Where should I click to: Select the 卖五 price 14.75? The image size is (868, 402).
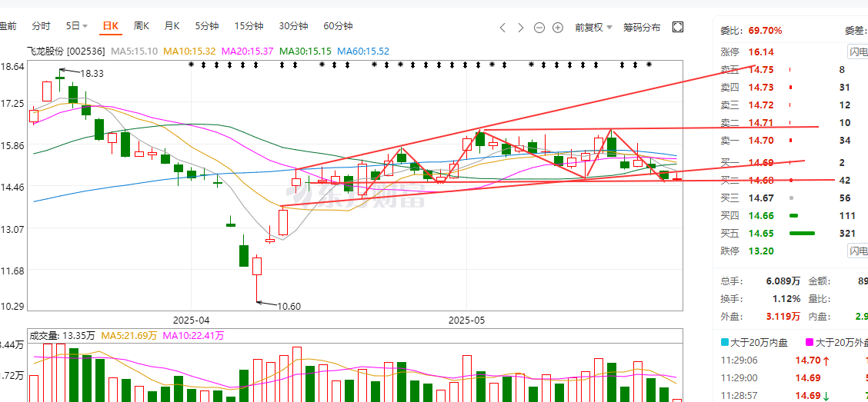point(760,70)
